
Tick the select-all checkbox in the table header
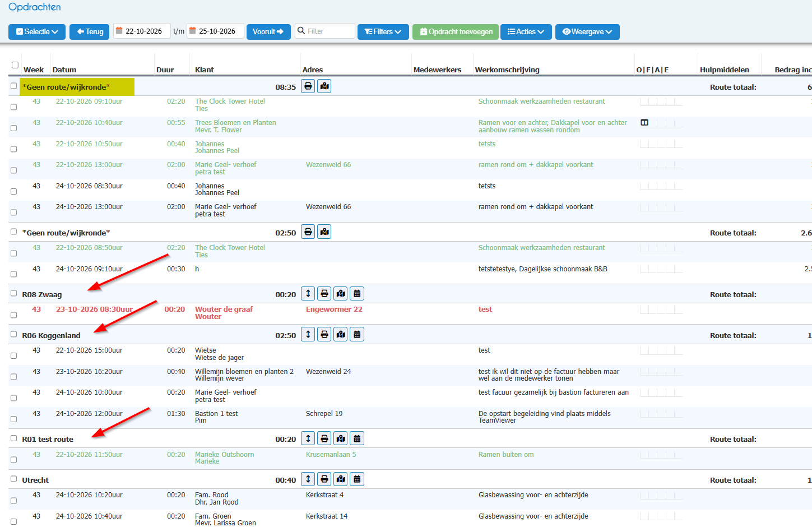15,65
